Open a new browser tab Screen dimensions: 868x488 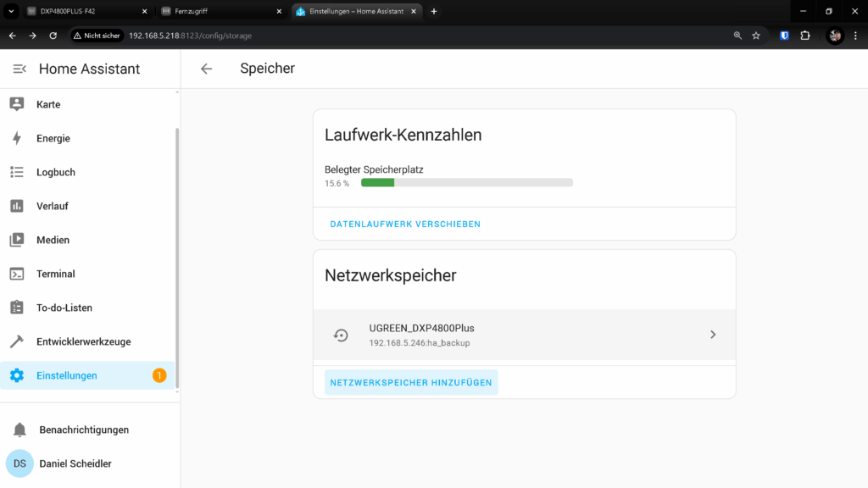click(x=434, y=11)
